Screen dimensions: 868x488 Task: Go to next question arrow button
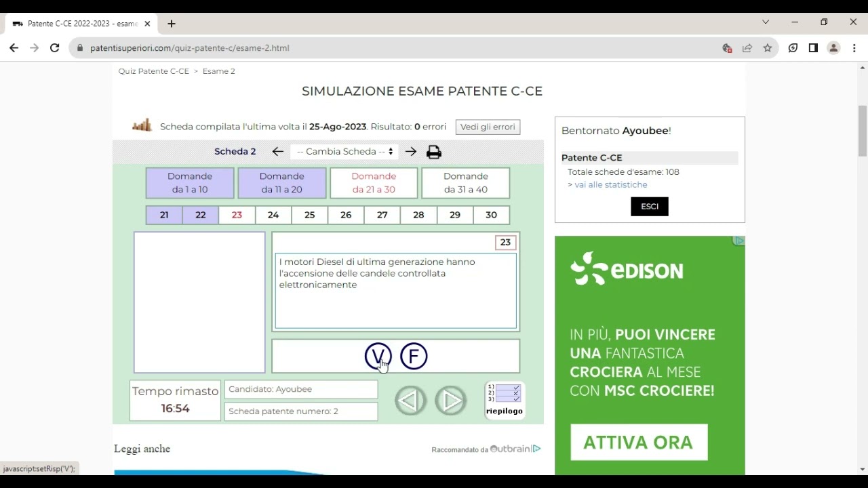click(x=450, y=401)
